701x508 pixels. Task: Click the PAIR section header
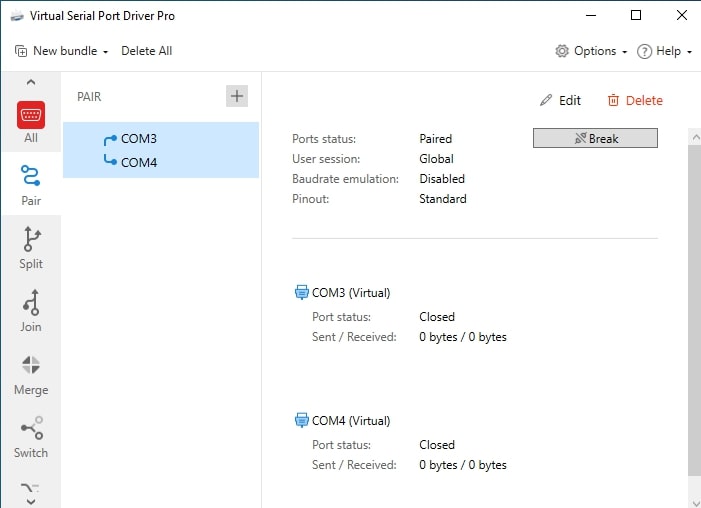89,97
